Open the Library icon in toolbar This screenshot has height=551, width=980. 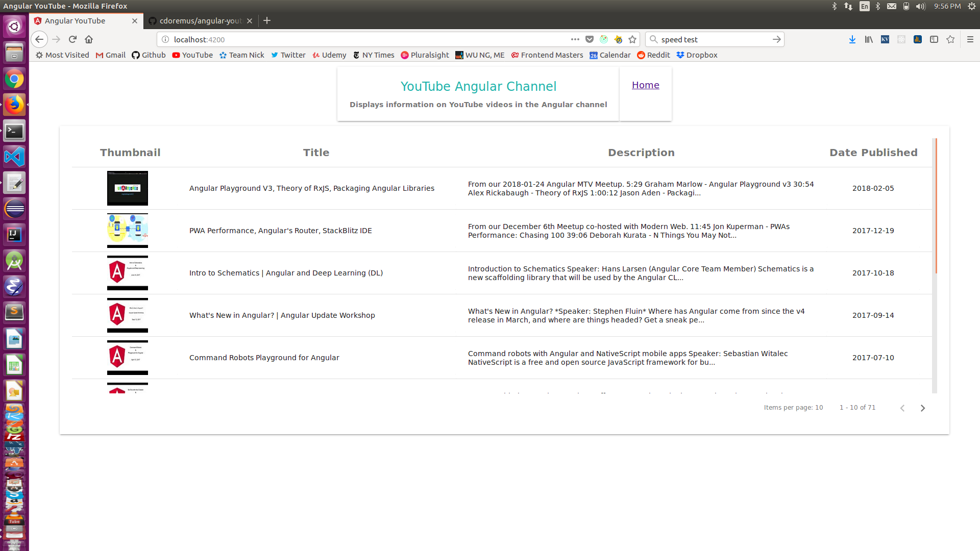click(x=868, y=39)
